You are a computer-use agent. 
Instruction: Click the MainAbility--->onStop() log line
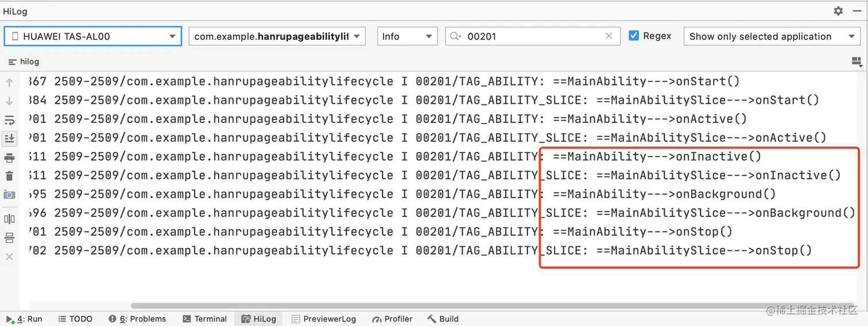(381, 232)
